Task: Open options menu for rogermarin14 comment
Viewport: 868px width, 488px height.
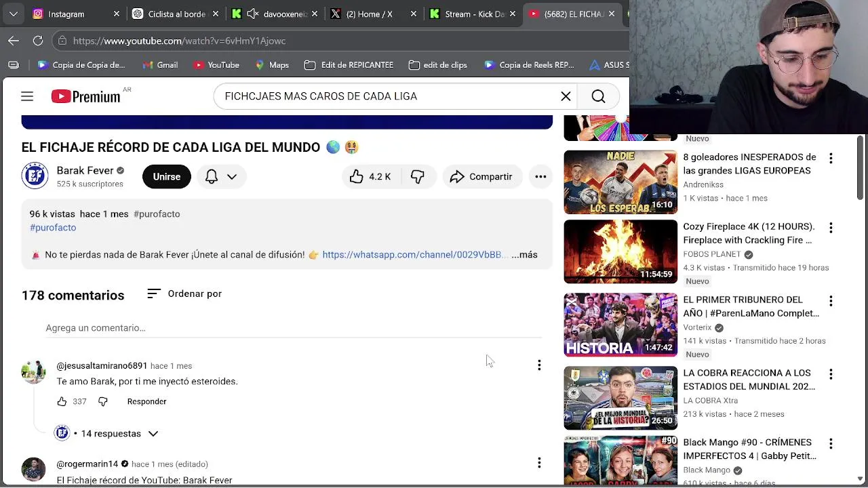Action: (539, 463)
